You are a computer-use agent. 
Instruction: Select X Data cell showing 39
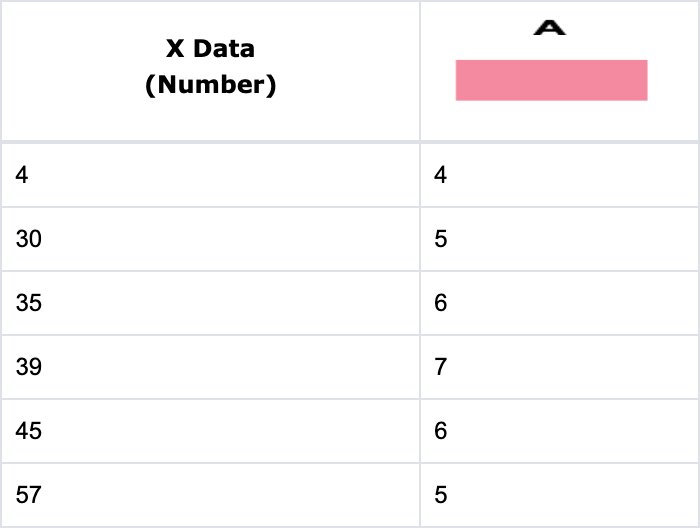click(x=29, y=367)
